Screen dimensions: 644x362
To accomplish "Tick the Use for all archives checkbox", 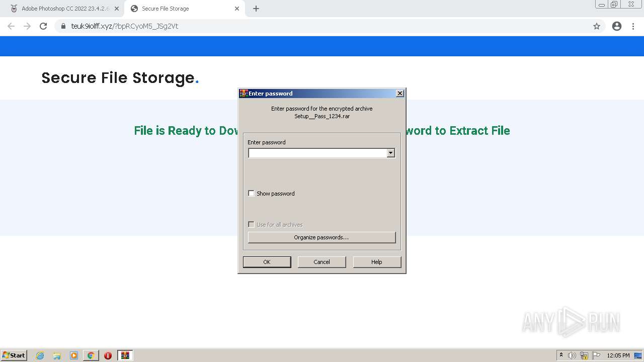I will tap(251, 225).
